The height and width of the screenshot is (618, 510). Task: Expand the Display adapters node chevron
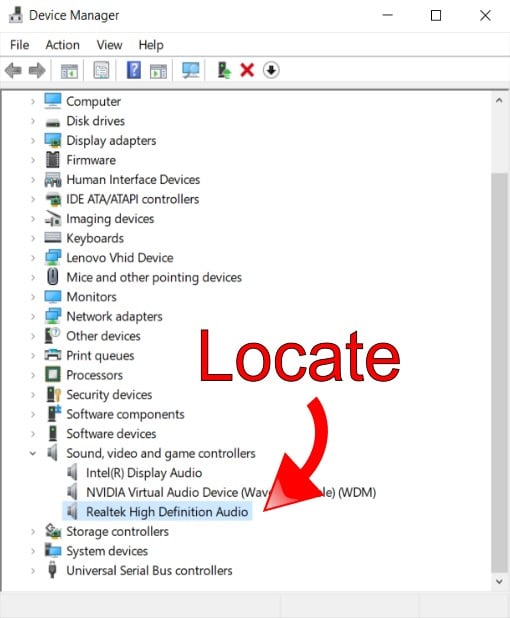click(x=33, y=141)
